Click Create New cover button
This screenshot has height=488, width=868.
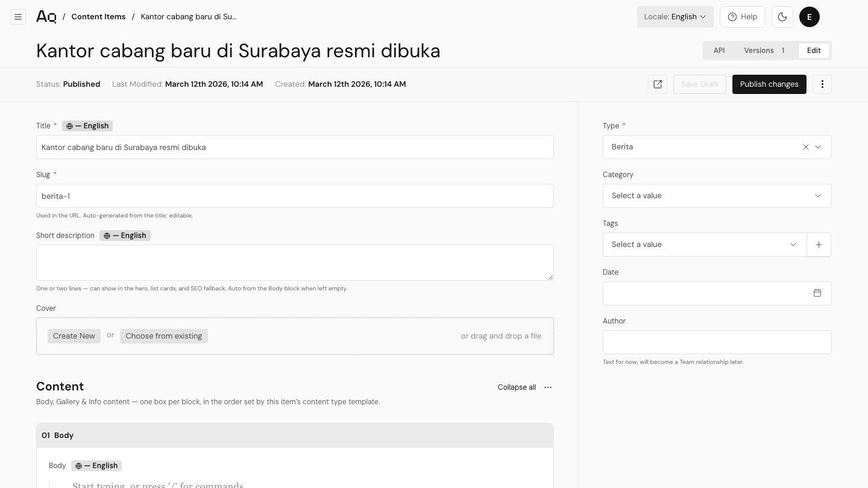tap(74, 336)
